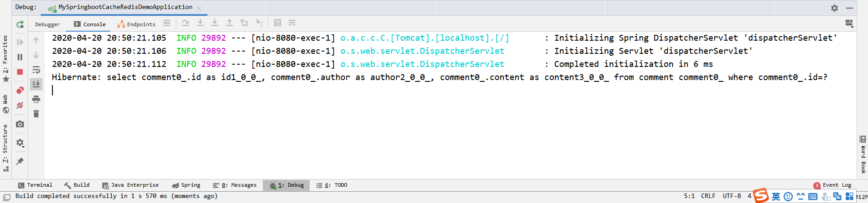Open the debugger settings gear dropdown in the sidebar
The width and height of the screenshot is (868, 203).
(x=20, y=143)
